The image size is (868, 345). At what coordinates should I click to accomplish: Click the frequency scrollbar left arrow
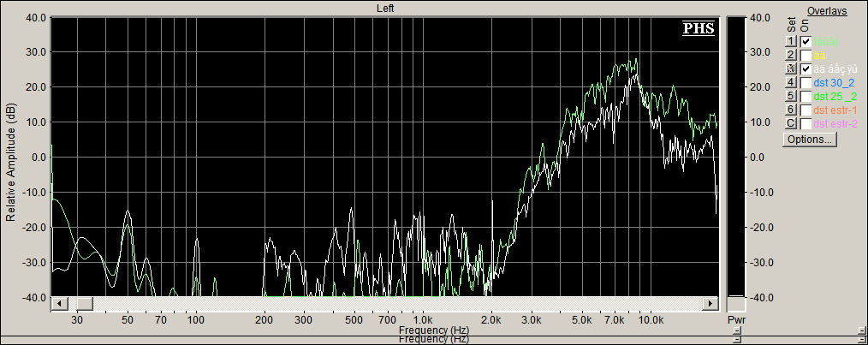point(59,303)
